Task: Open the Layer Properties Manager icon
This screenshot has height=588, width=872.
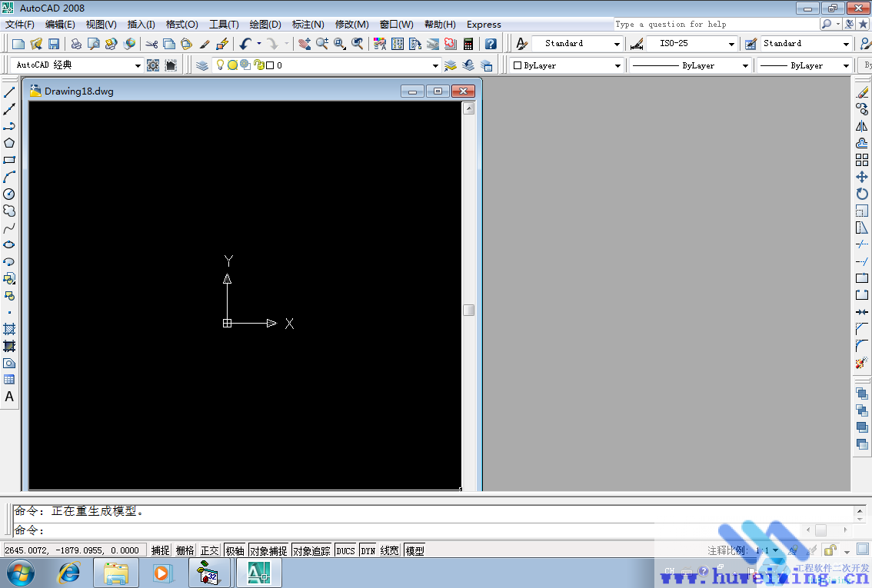Action: click(x=202, y=65)
